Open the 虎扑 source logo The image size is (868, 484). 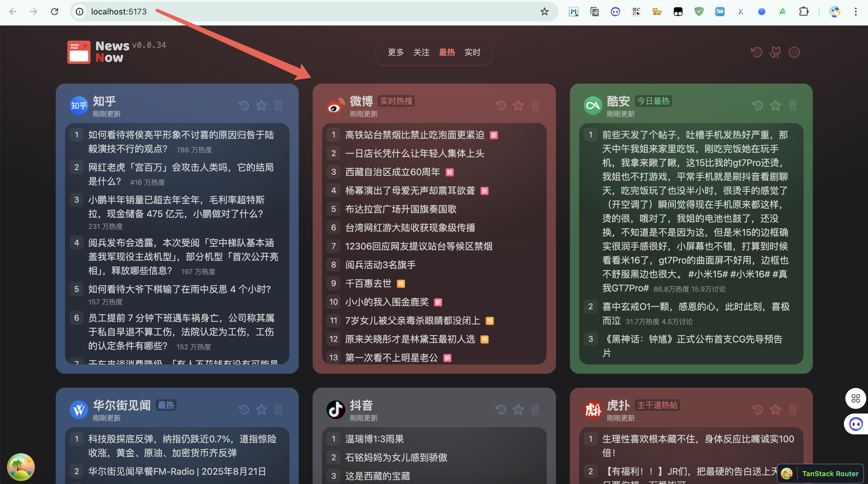click(x=593, y=409)
